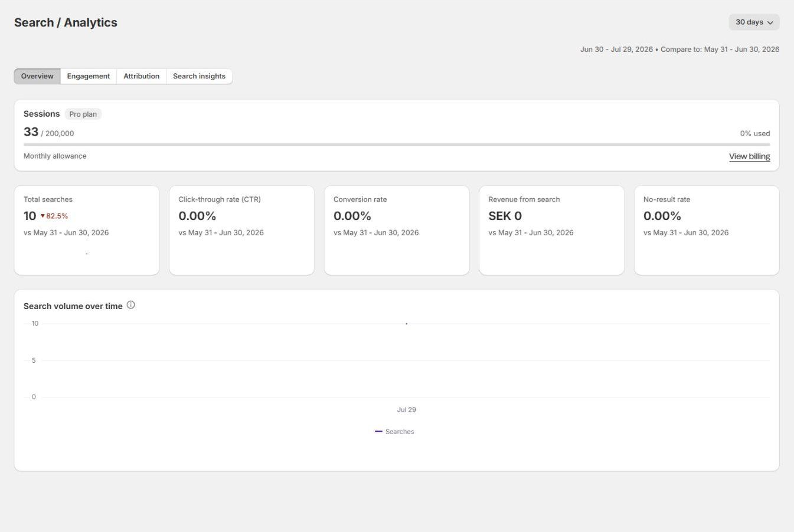Click the 82.5% decrease indicator
The image size is (794, 532).
[x=54, y=216]
